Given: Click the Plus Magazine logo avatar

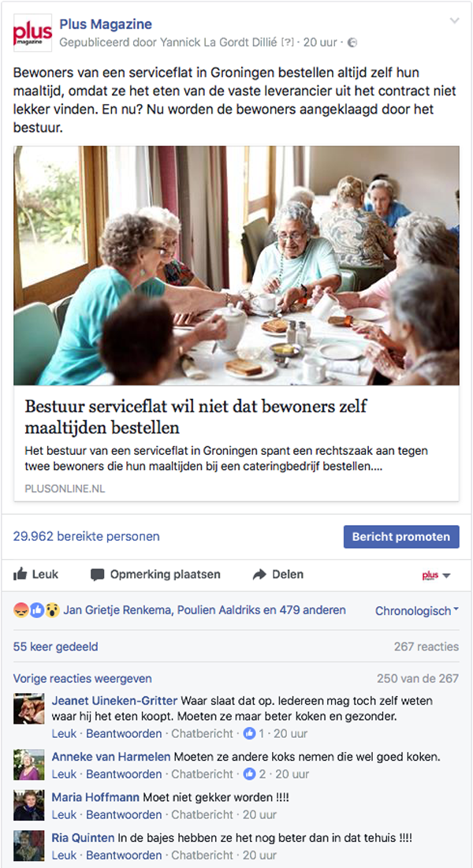Looking at the screenshot, I should click(x=32, y=32).
